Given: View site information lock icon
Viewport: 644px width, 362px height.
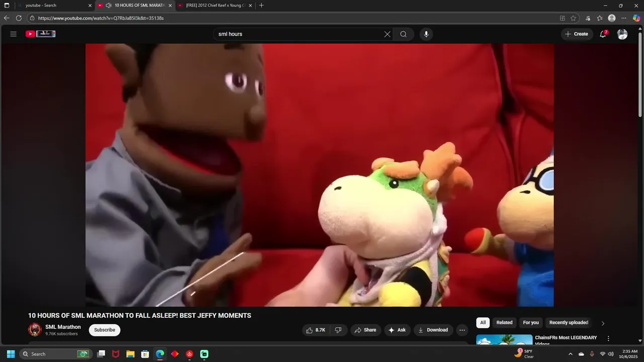Looking at the screenshot, I should click(x=32, y=18).
